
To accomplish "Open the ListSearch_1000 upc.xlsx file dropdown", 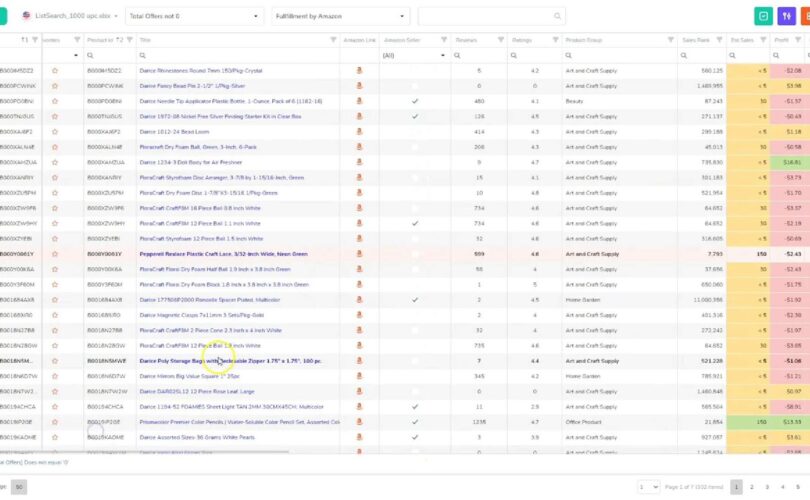I will (x=69, y=16).
